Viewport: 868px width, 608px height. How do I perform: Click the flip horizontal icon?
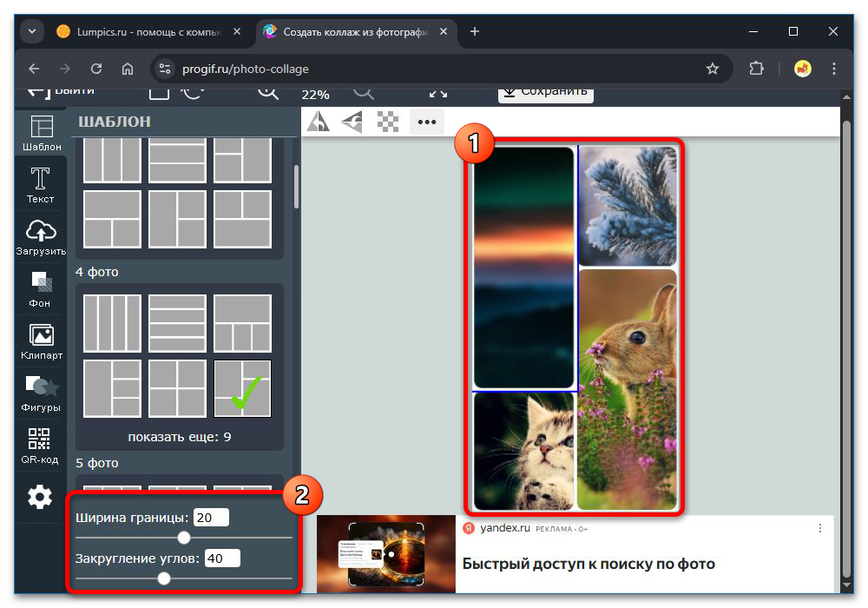click(319, 122)
